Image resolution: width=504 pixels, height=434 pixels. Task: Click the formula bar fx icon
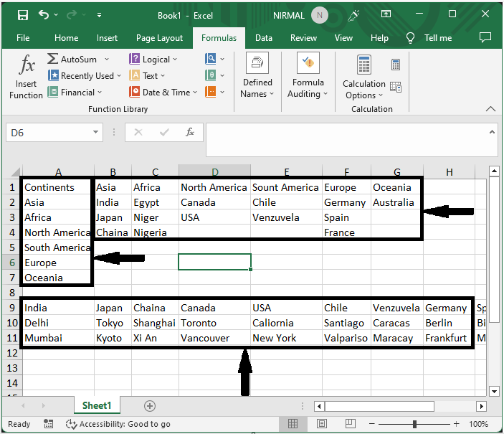coord(190,132)
